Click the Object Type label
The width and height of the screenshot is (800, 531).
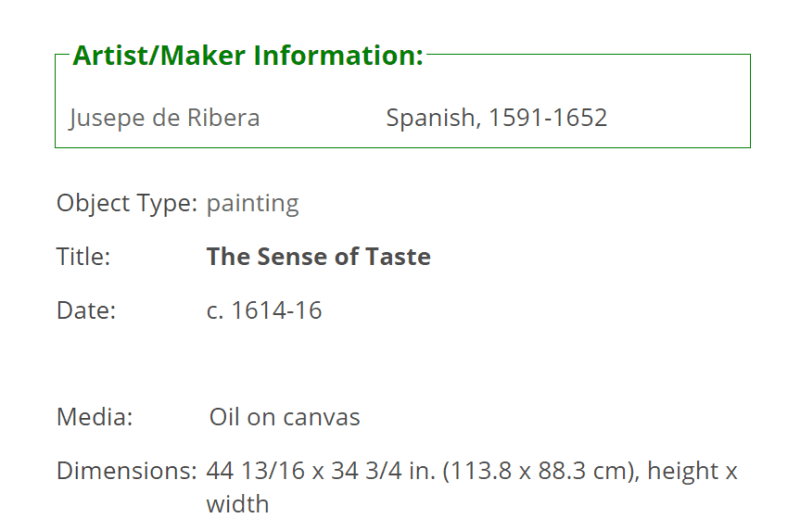127,204
